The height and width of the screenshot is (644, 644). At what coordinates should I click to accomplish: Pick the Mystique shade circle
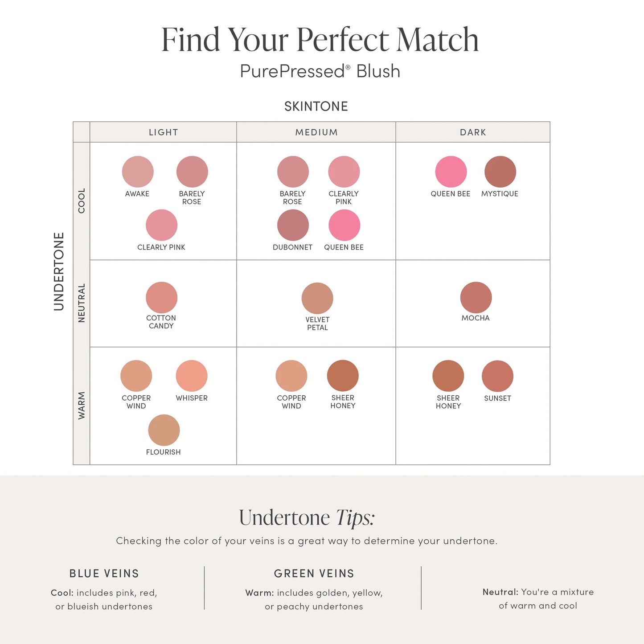(x=500, y=172)
